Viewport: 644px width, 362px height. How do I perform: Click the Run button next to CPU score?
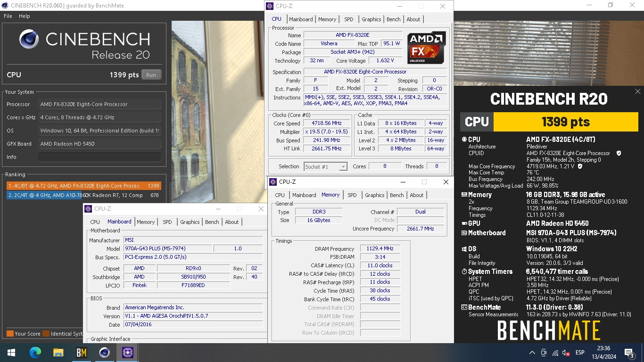[151, 75]
